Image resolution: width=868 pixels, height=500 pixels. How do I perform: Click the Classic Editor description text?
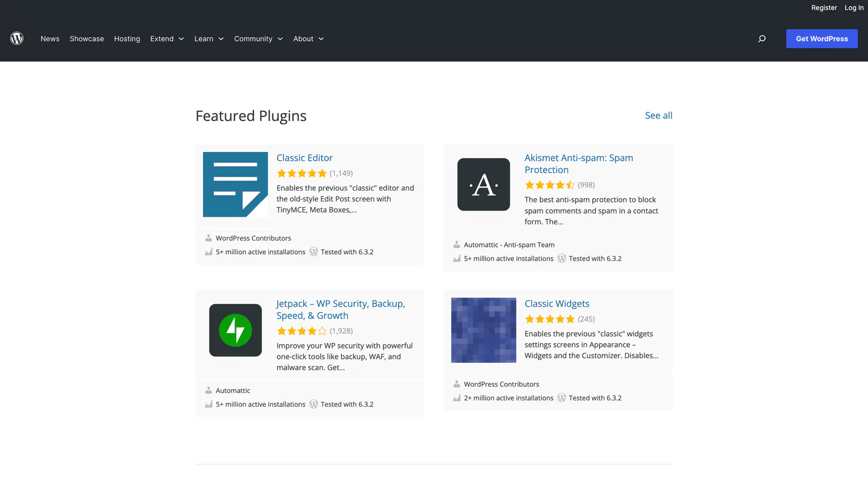click(345, 199)
